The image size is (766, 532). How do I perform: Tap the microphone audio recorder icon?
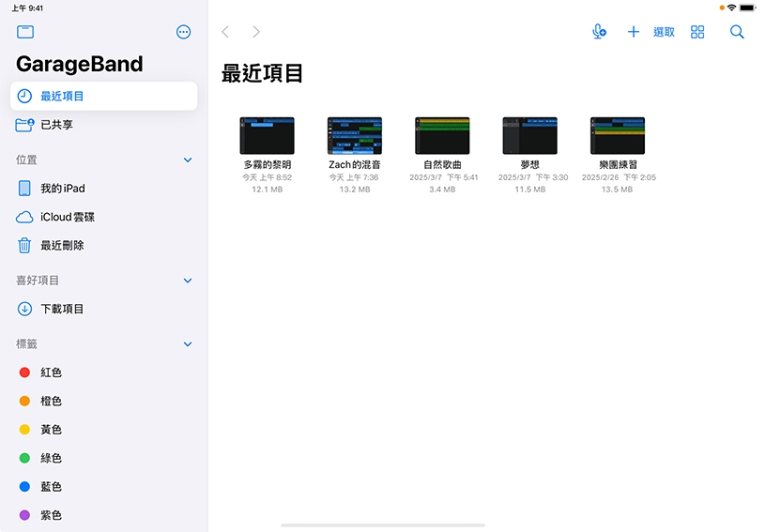[x=599, y=32]
